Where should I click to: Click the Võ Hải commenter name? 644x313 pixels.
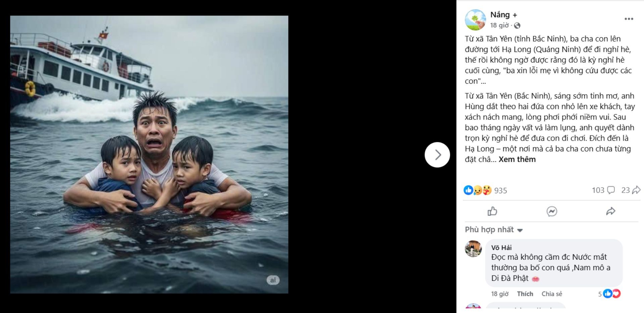(x=501, y=248)
